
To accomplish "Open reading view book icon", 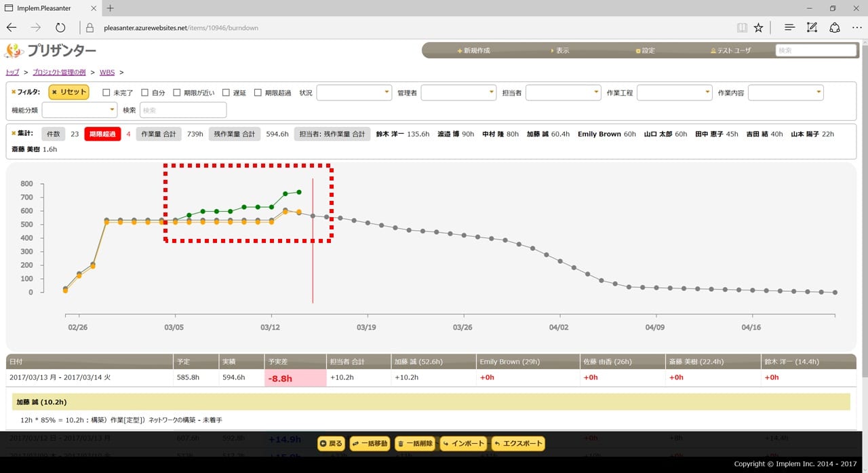I will click(x=742, y=28).
